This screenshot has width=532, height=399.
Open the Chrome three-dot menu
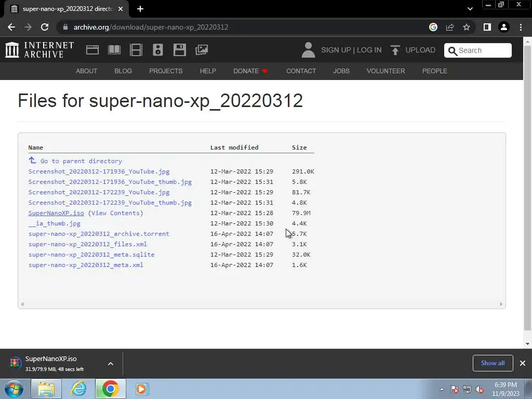(x=521, y=27)
